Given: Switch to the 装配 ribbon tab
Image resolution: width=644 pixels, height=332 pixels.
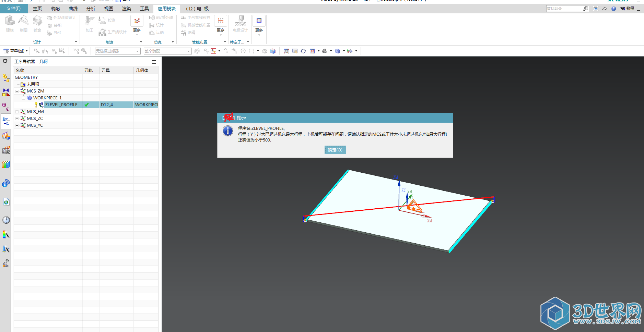Looking at the screenshot, I should (55, 9).
